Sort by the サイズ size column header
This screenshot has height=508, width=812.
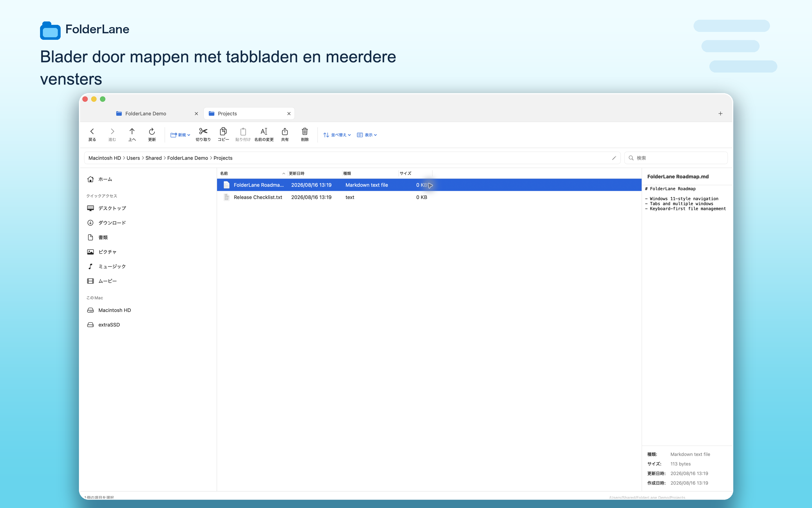415,173
